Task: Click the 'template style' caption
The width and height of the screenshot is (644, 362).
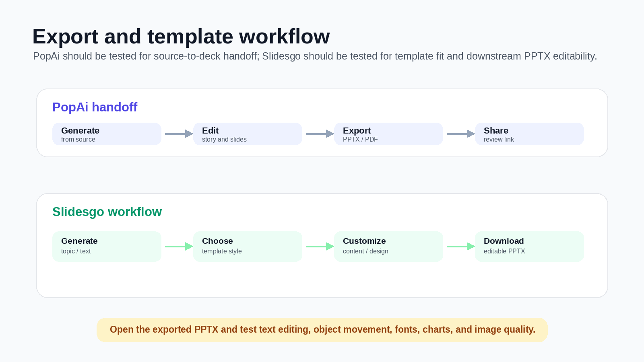Action: click(222, 251)
